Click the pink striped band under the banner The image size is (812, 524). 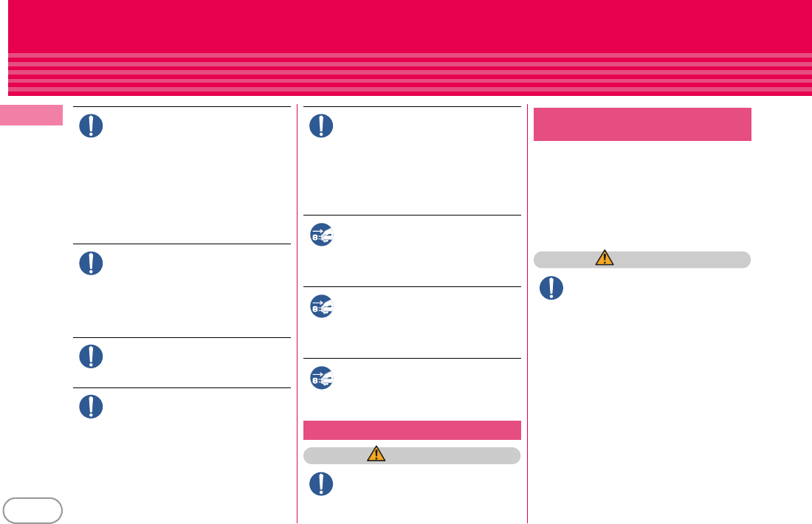(x=410, y=74)
